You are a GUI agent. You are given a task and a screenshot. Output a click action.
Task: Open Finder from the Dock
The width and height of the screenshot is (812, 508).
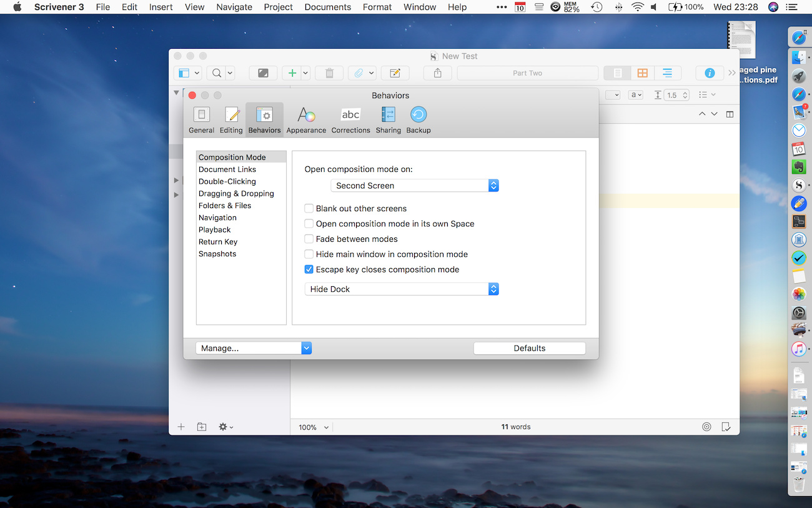tap(799, 58)
